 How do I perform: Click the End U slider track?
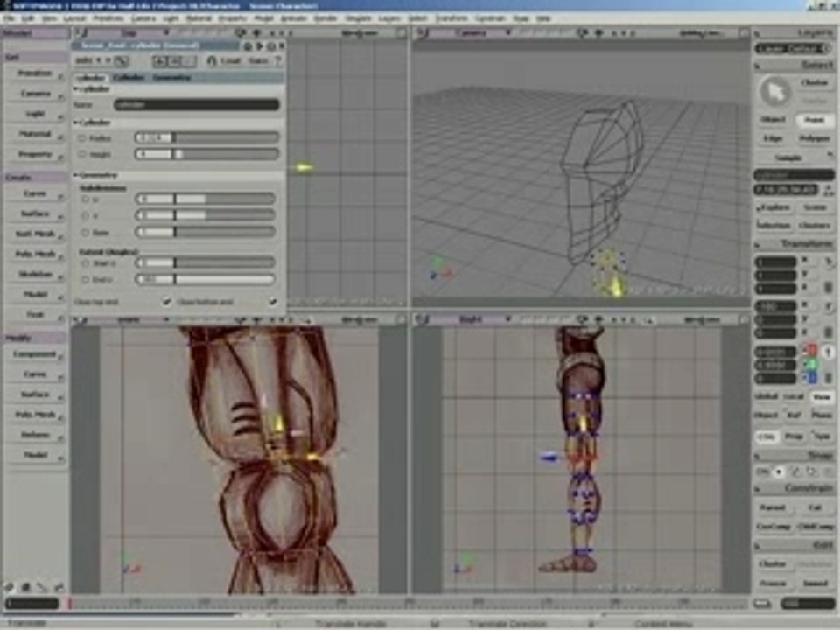point(205,280)
